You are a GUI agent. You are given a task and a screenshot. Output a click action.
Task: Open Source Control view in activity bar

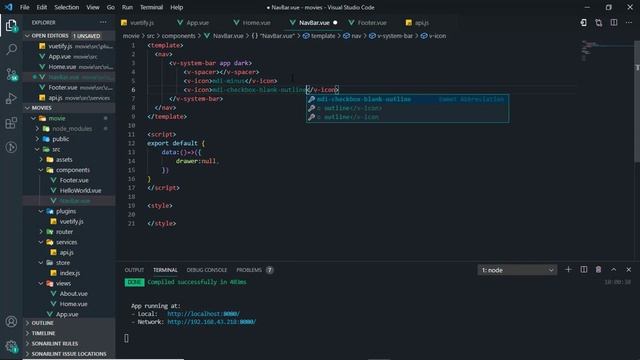pos(11,74)
